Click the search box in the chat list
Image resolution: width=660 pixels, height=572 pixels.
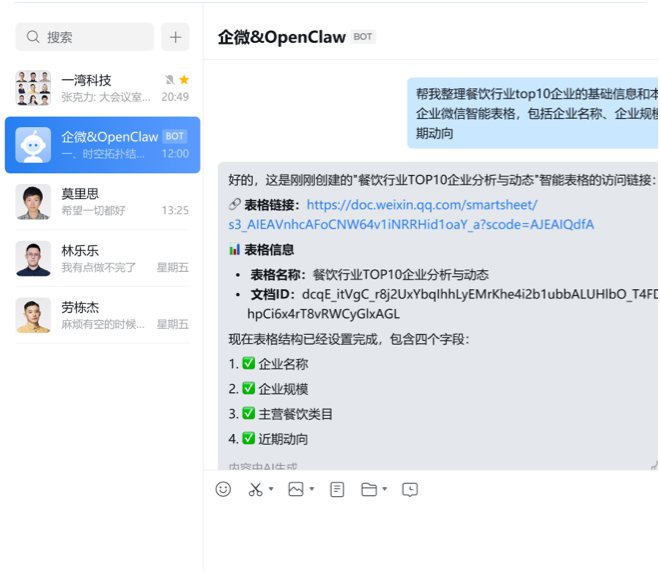click(85, 37)
